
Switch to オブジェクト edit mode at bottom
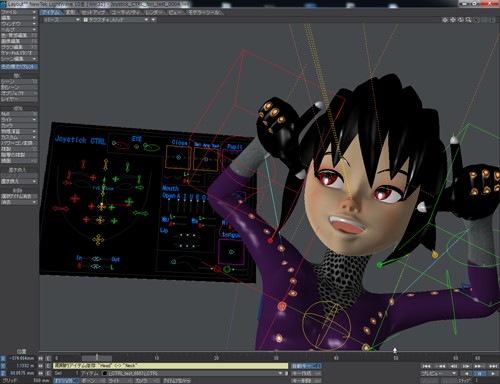tap(66, 381)
